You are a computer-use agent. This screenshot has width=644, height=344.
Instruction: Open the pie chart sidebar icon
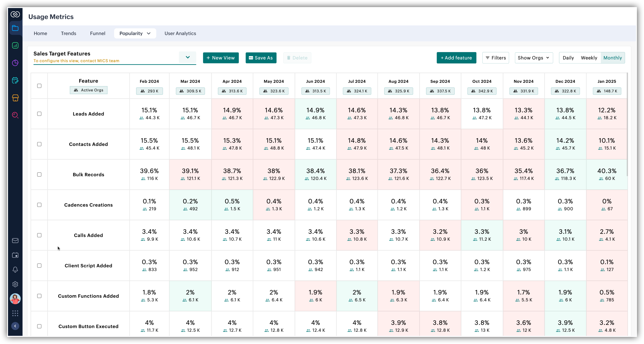coord(15,63)
